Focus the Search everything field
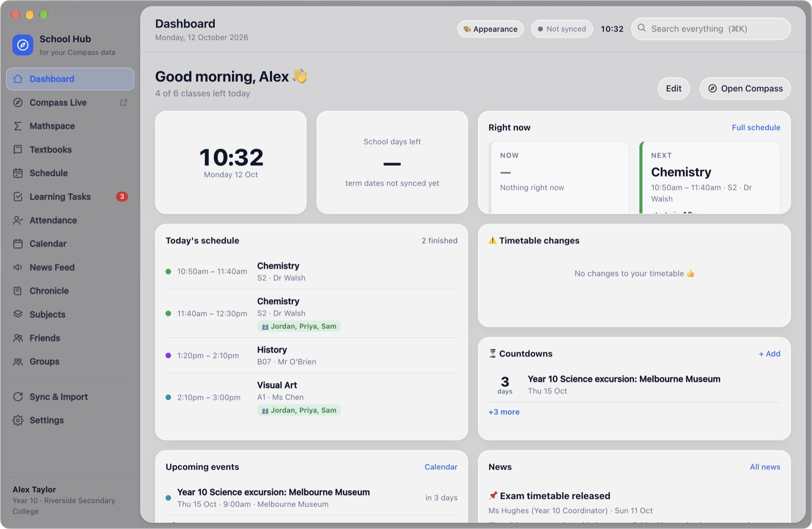The width and height of the screenshot is (812, 529). (x=710, y=29)
